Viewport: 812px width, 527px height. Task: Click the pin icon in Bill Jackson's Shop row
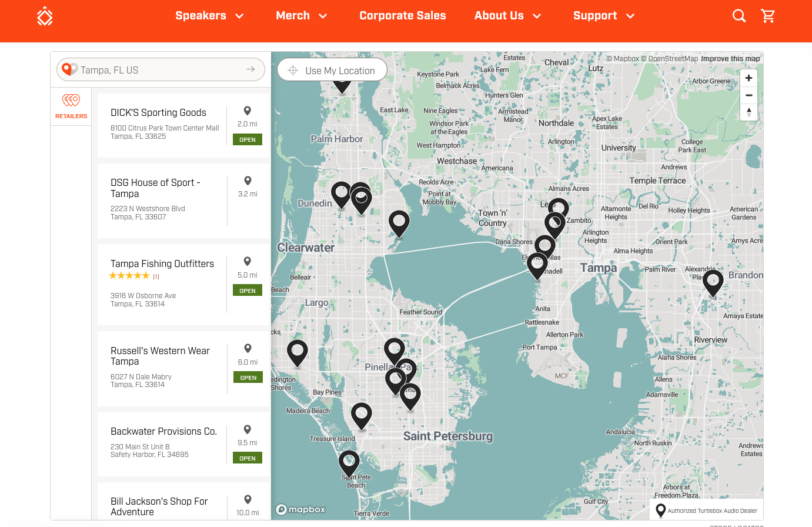coord(248,499)
